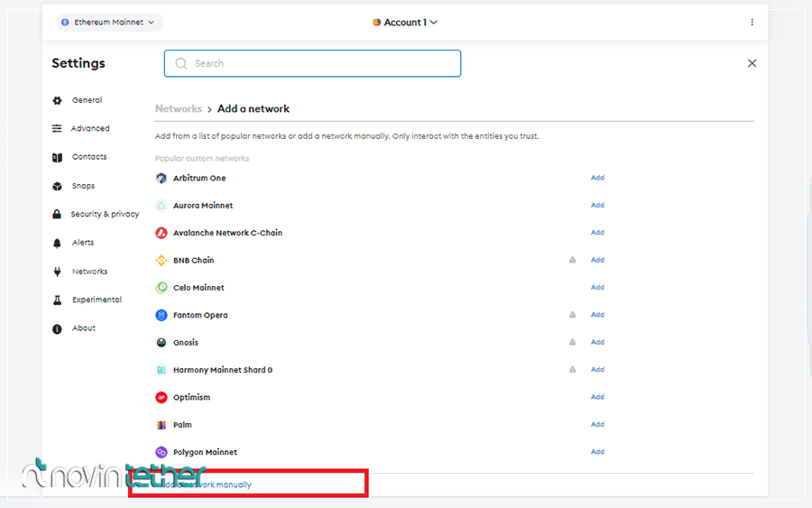Viewport: 812px width, 508px height.
Task: Close the Settings page
Action: pyautogui.click(x=752, y=63)
